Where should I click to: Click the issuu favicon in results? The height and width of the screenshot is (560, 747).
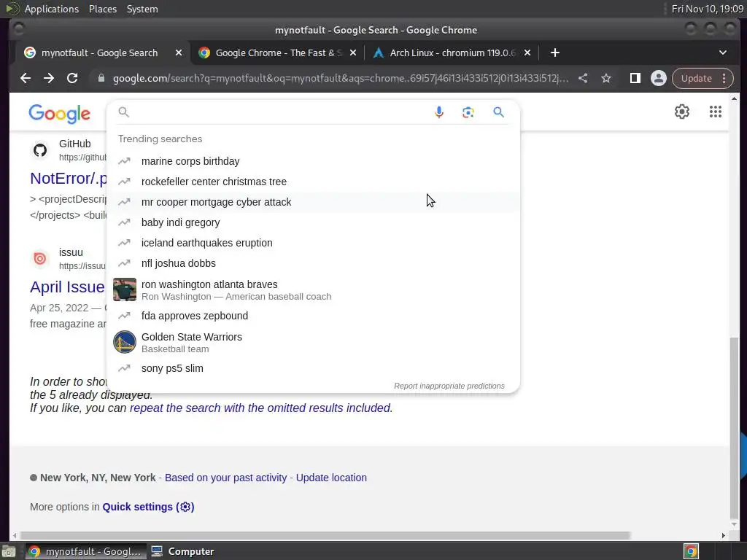(40, 259)
